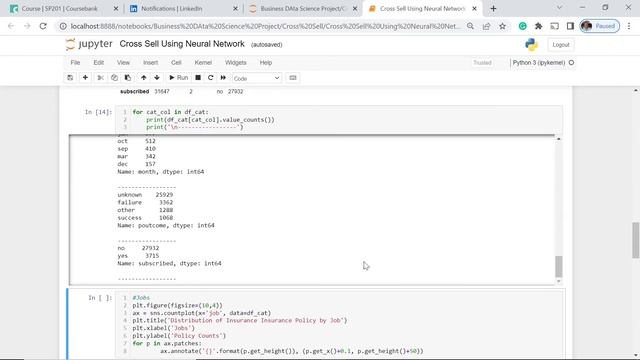Viewport: 640px width, 360px height.
Task: Open the Widgets menu
Action: 236,62
